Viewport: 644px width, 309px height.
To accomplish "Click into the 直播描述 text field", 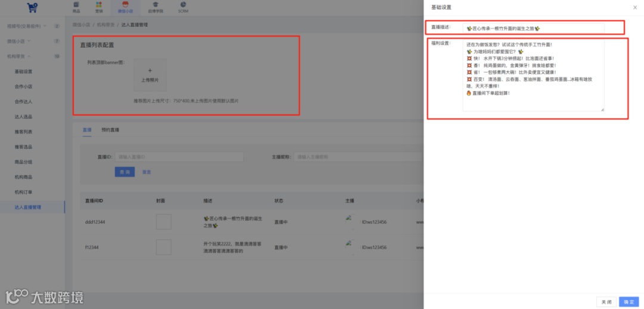I will 533,28.
